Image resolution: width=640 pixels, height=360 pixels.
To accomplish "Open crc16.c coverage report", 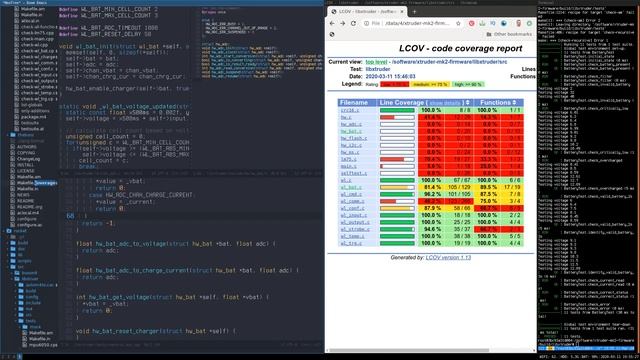I will tap(350, 110).
